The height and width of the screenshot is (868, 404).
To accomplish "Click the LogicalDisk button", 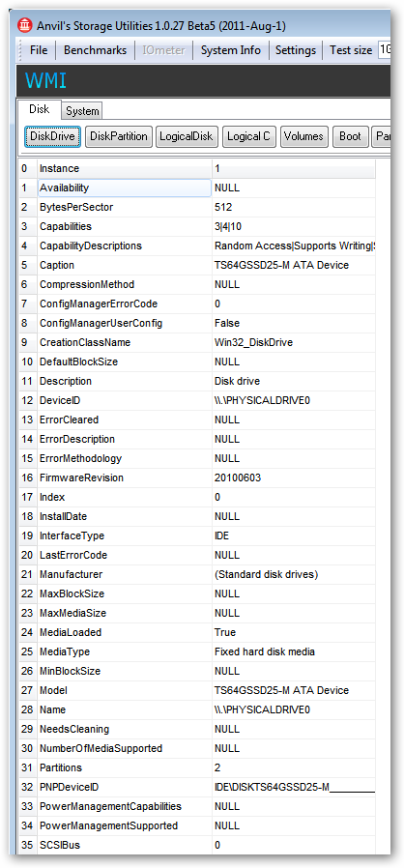I will tap(188, 136).
